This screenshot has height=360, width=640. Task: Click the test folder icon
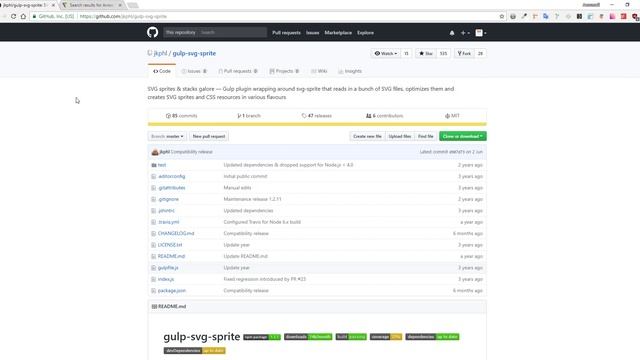tap(154, 165)
